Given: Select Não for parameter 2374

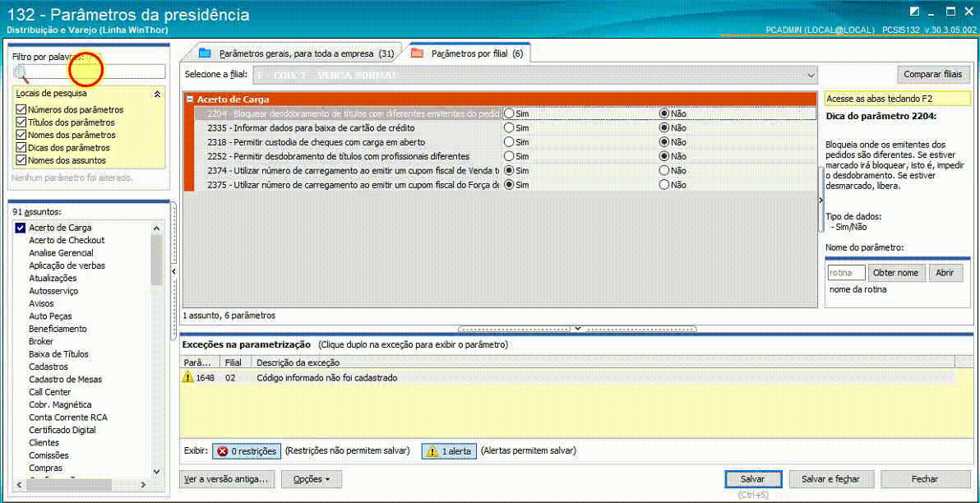Looking at the screenshot, I should (664, 171).
